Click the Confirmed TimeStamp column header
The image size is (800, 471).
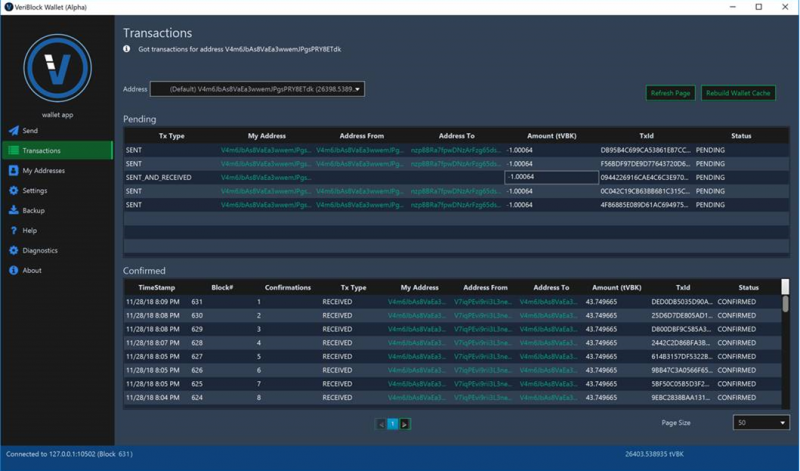[157, 287]
